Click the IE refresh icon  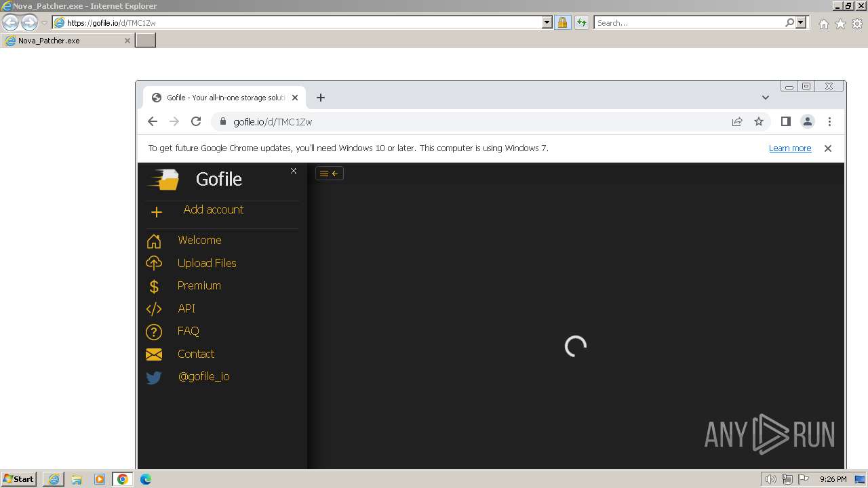[x=581, y=22]
